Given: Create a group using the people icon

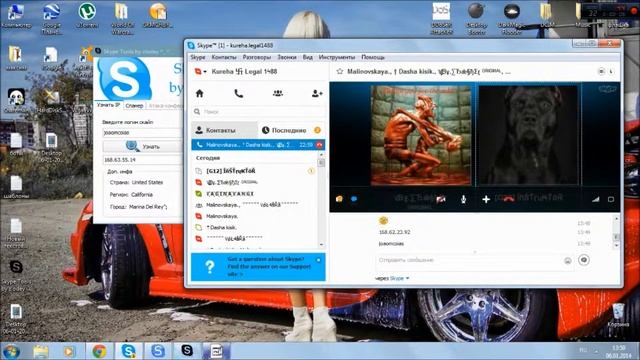Looking at the screenshot, I should [x=278, y=93].
